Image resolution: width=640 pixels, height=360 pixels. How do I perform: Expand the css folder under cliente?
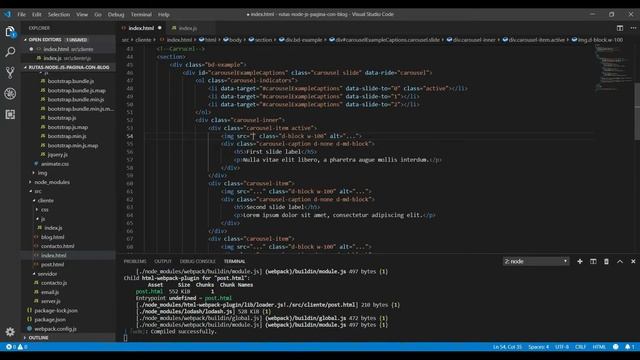pos(44,210)
